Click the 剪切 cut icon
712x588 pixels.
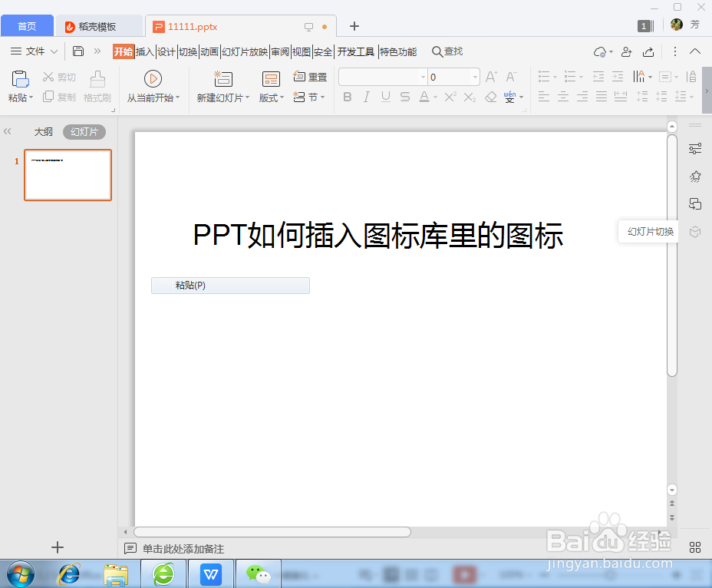point(58,77)
